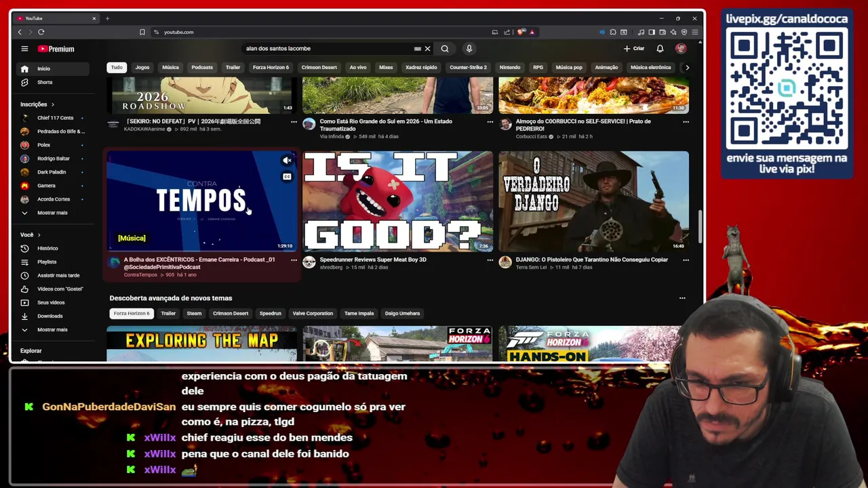Click the Criar create button
The width and height of the screenshot is (868, 488).
[x=634, y=49]
